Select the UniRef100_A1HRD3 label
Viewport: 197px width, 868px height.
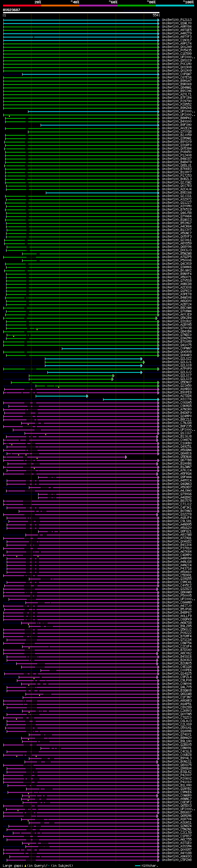click(177, 389)
